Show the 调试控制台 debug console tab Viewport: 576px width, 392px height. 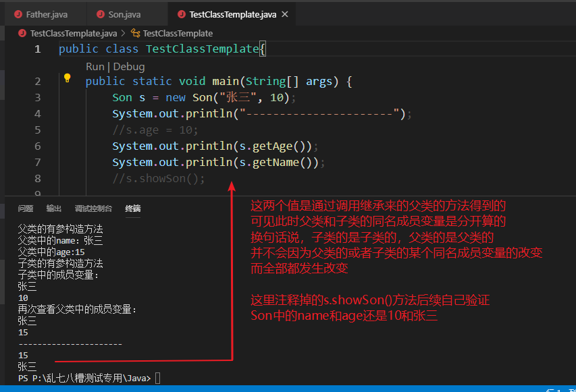[93, 208]
